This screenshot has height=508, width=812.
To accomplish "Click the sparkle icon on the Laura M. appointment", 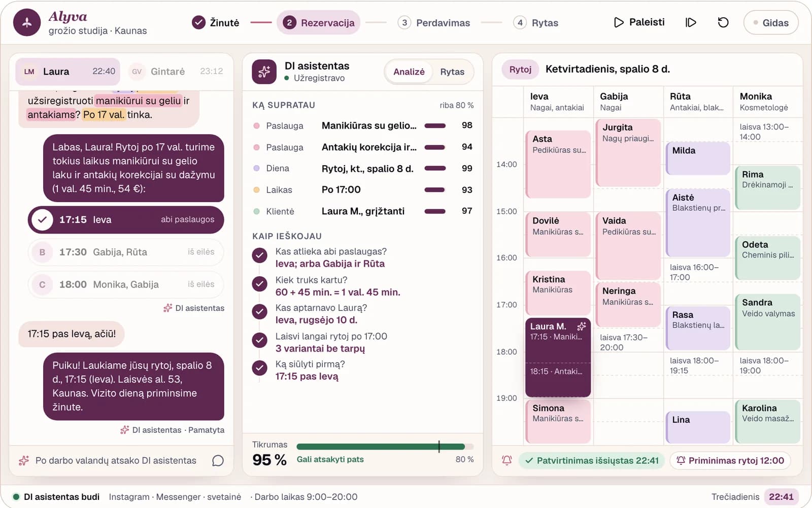I will pos(582,326).
